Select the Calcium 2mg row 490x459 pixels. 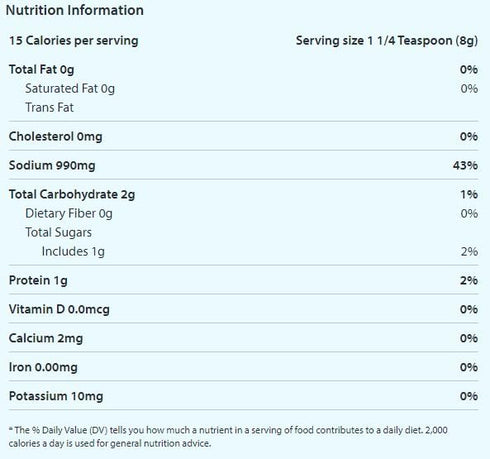point(243,338)
